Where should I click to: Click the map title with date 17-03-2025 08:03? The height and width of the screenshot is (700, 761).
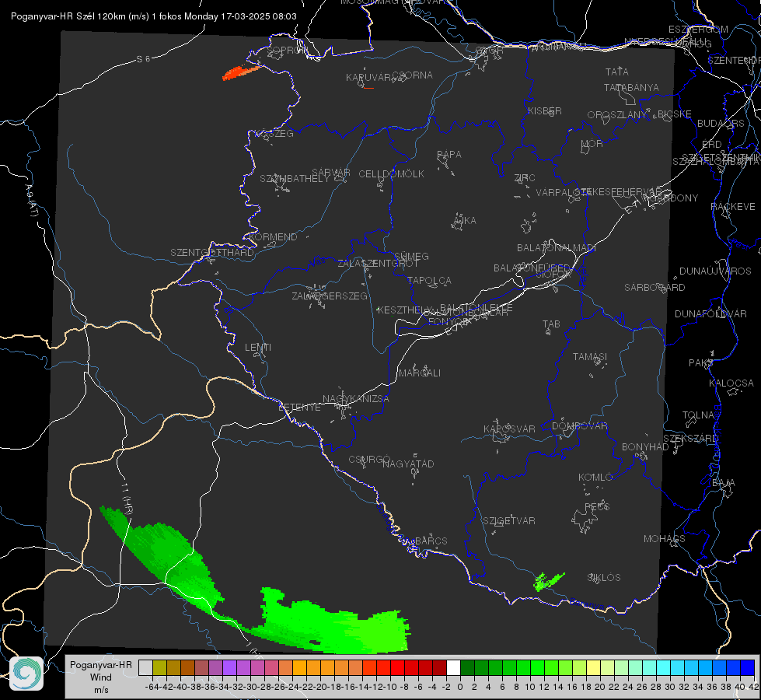153,16
